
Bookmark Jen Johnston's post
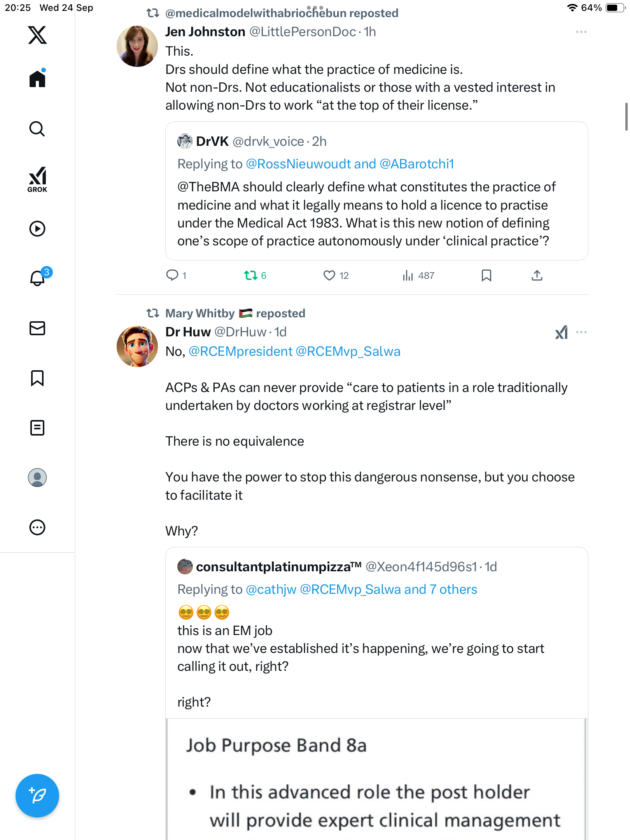click(486, 276)
